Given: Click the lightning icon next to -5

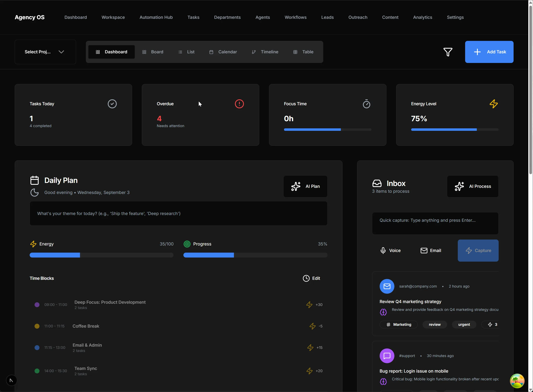Looking at the screenshot, I should [313, 326].
